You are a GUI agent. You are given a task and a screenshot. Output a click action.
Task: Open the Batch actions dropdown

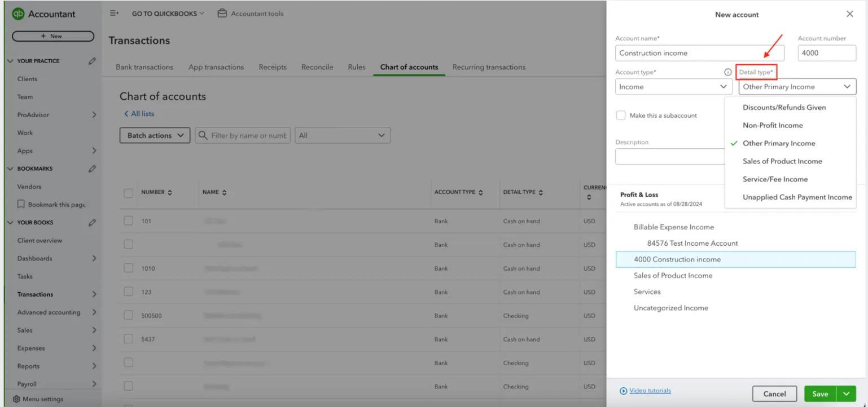[x=155, y=135]
